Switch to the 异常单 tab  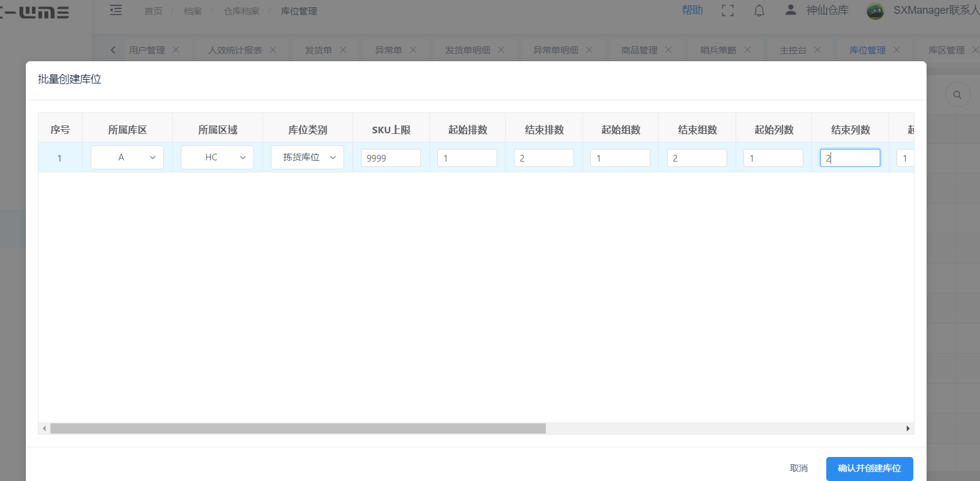point(389,50)
